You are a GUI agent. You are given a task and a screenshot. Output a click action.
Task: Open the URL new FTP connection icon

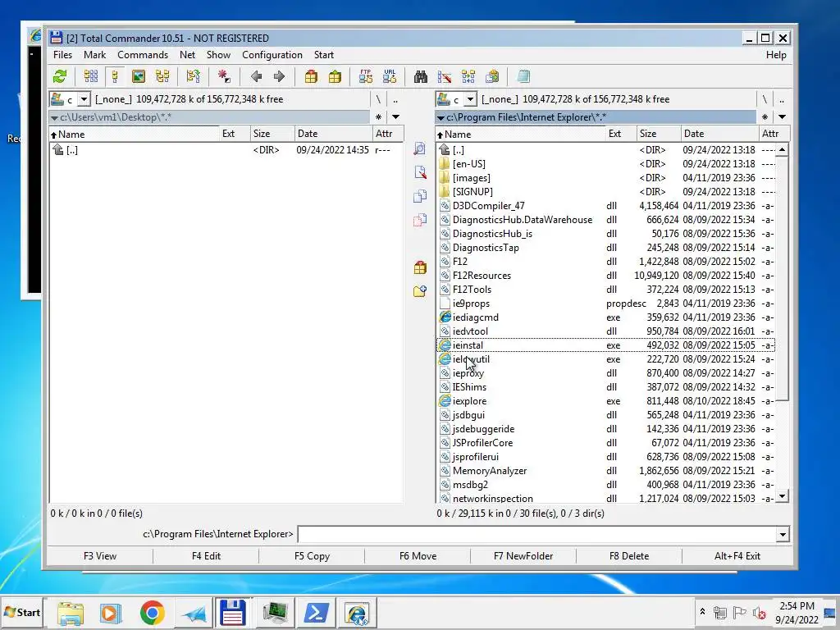point(390,76)
